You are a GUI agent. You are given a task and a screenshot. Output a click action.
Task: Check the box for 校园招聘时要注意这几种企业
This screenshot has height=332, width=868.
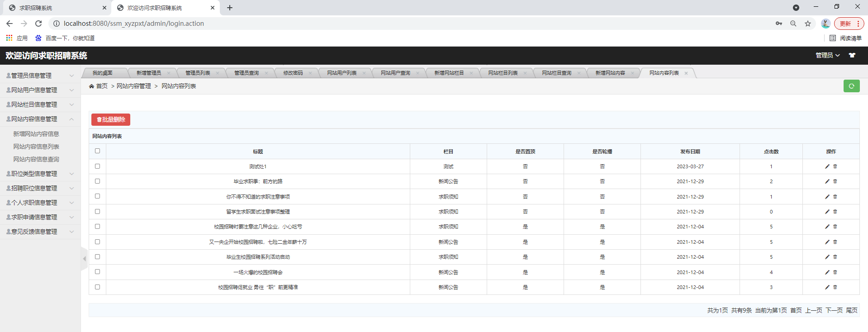97,226
